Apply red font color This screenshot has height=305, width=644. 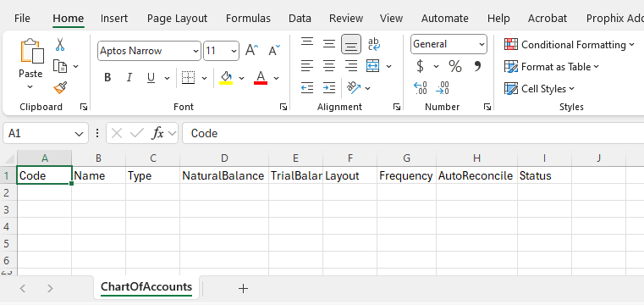point(261,77)
